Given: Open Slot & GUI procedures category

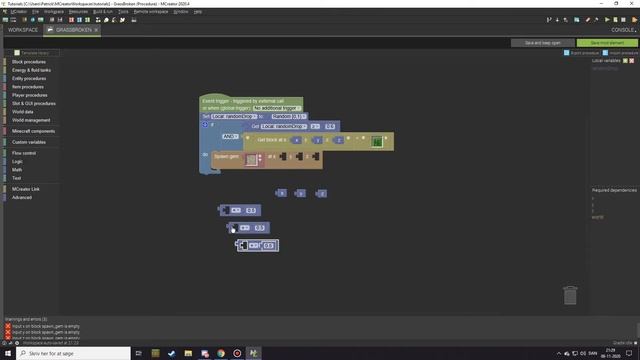Looking at the screenshot, I should pyautogui.click(x=33, y=104).
